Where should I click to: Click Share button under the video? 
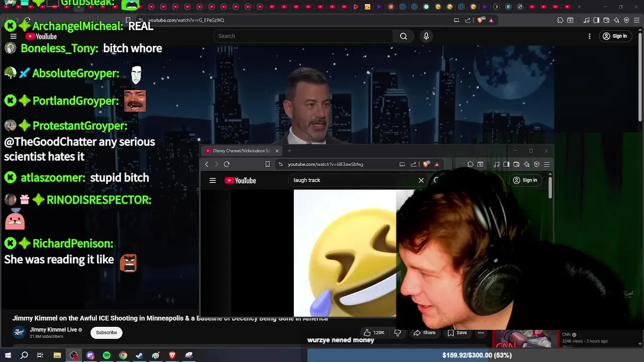coord(424,332)
